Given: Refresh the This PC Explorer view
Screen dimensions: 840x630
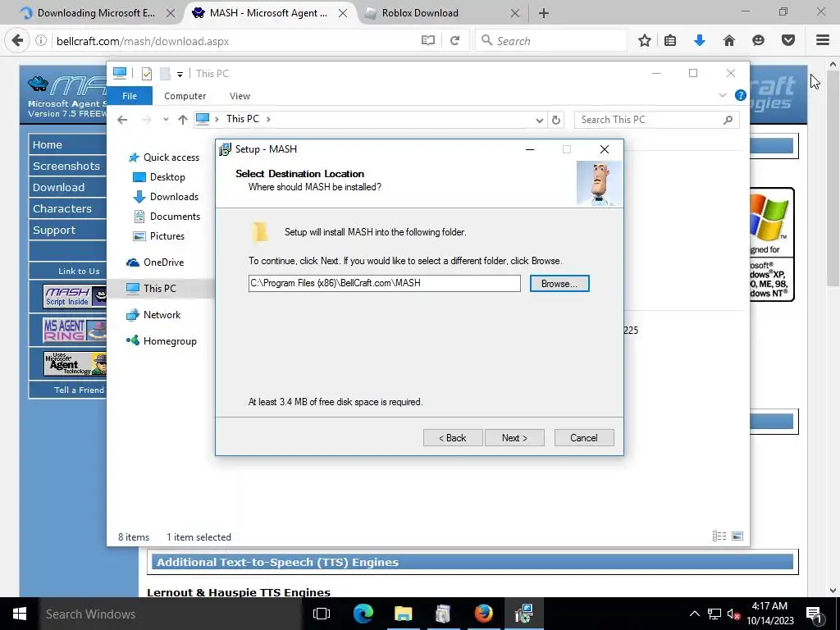Looking at the screenshot, I should click(556, 120).
